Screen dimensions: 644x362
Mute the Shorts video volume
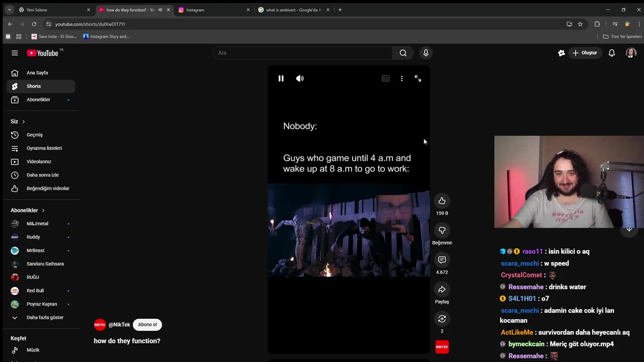coord(300,78)
